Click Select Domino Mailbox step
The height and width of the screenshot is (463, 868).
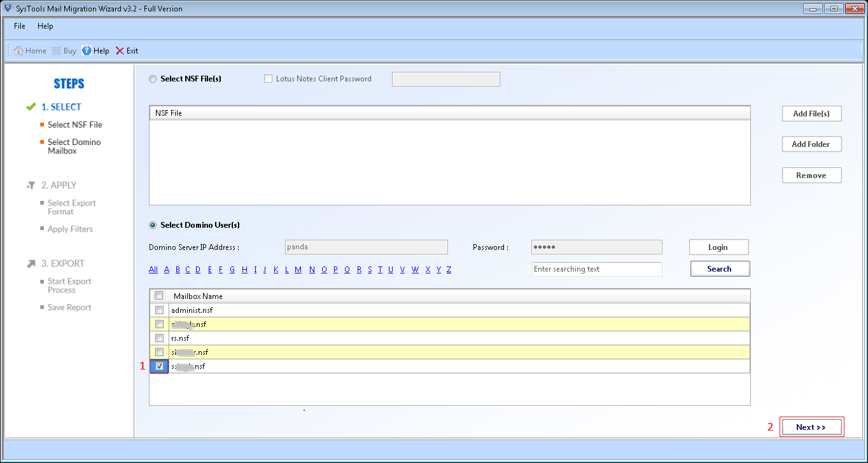(74, 146)
